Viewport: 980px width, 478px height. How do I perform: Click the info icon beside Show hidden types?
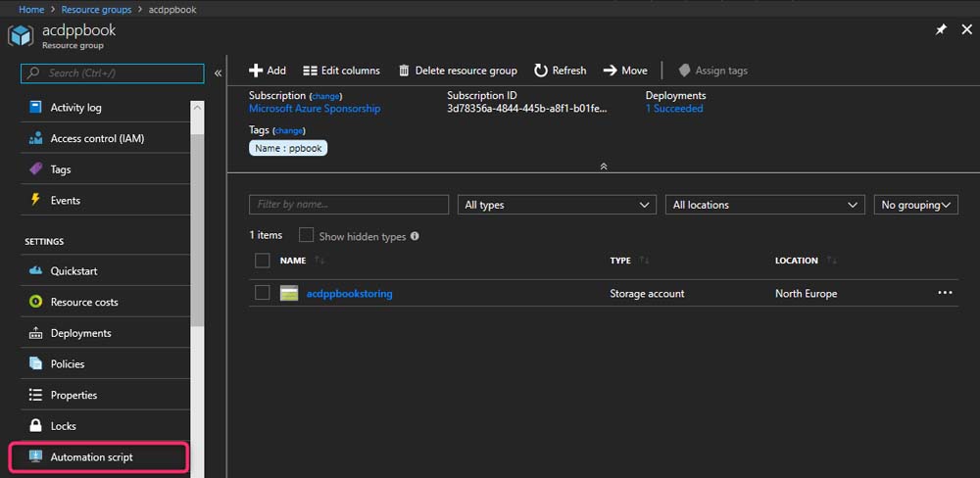[415, 236]
